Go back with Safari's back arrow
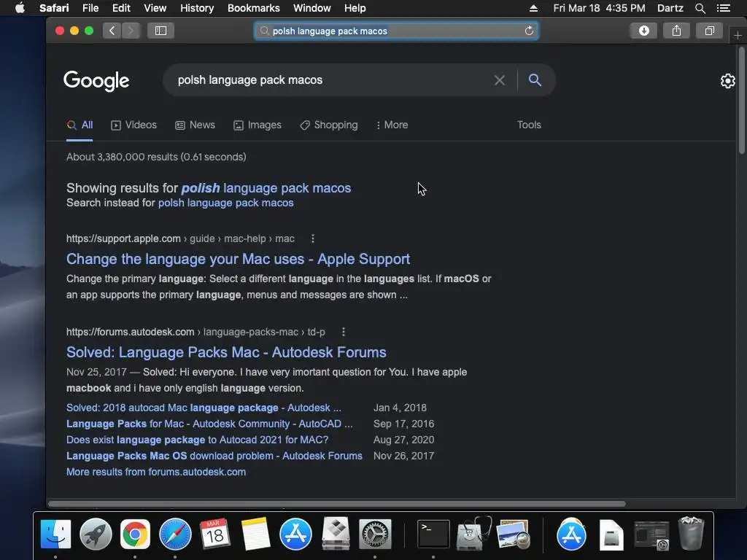 112,31
